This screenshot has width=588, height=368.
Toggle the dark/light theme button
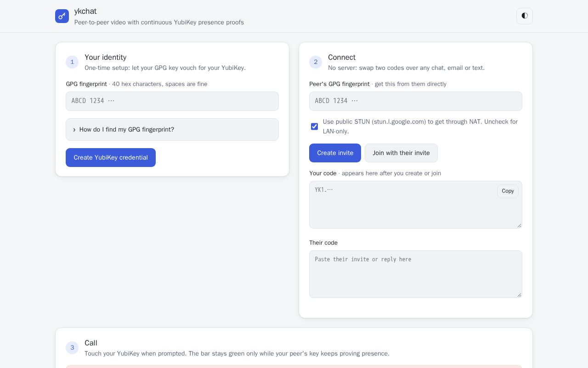525,16
